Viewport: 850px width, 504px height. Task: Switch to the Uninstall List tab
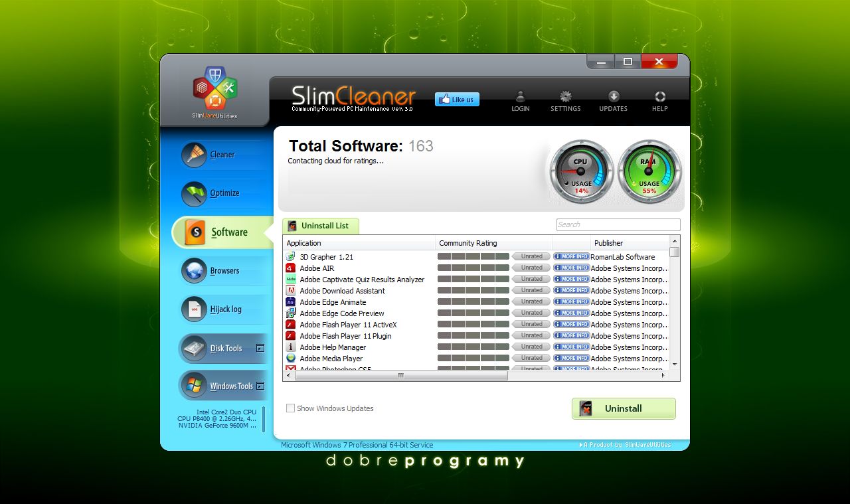coord(321,226)
